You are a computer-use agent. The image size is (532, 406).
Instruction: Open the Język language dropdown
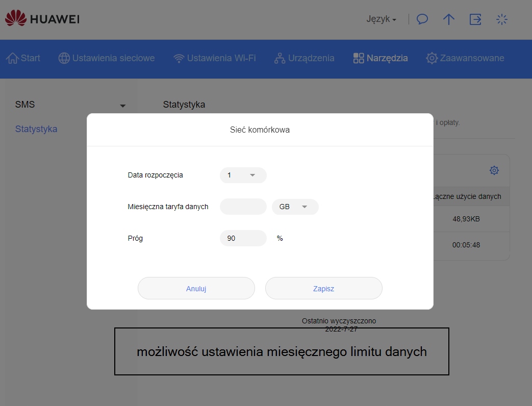(381, 19)
